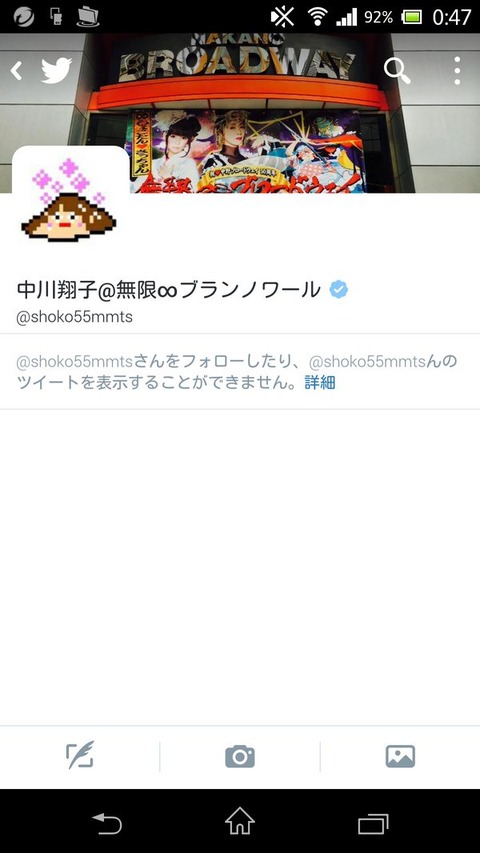This screenshot has width=480, height=853.
Task: Tap the files notification icon in status bar
Action: pyautogui.click(x=88, y=17)
